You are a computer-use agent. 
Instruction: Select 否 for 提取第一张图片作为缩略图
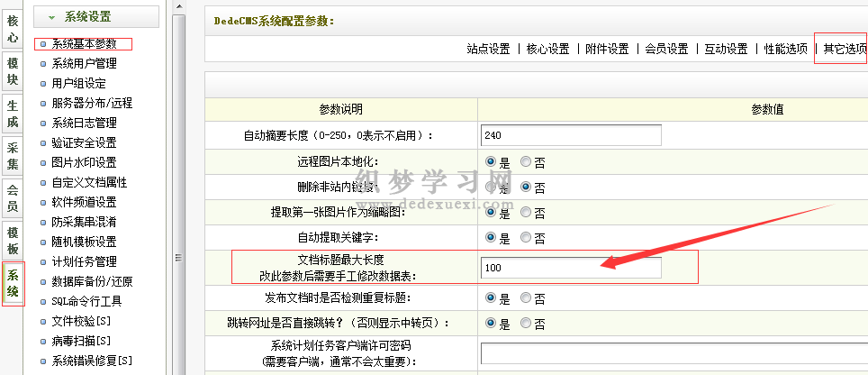click(525, 212)
